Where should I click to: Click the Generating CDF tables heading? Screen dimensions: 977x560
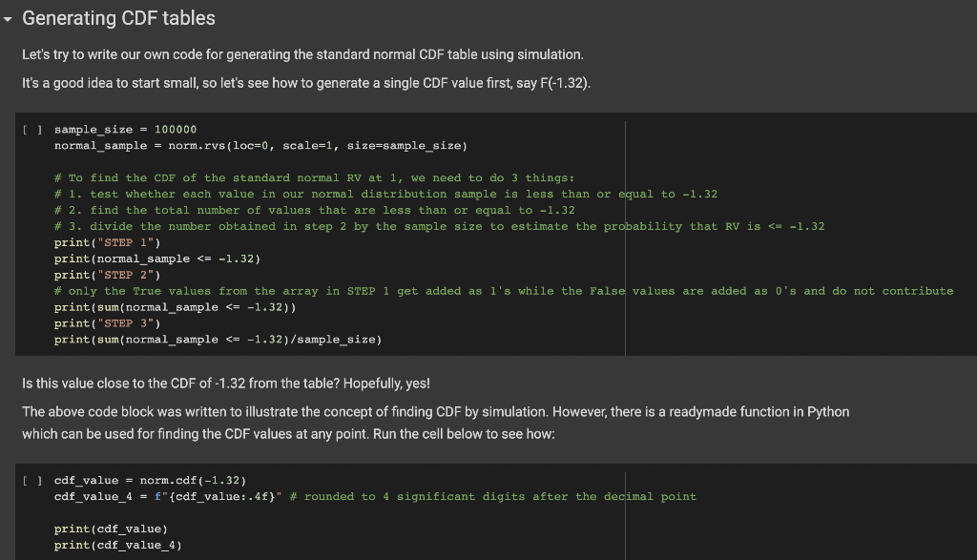(x=118, y=17)
